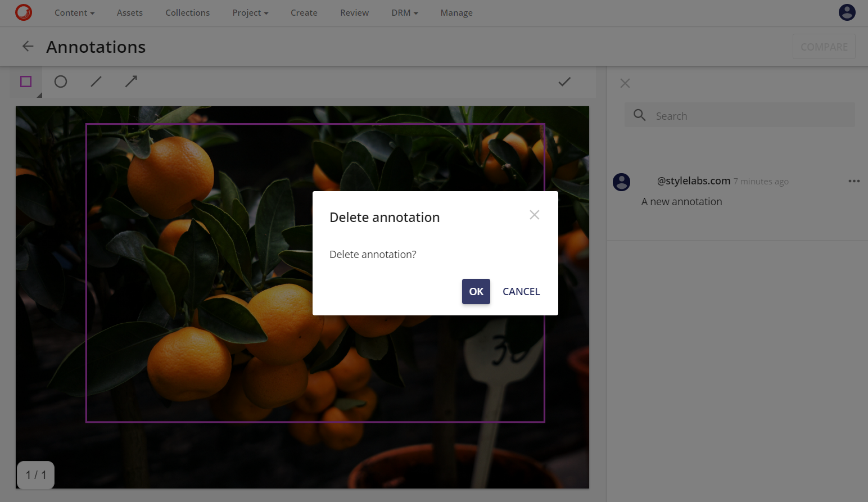Click the back arrow next to Annotations

(28, 46)
